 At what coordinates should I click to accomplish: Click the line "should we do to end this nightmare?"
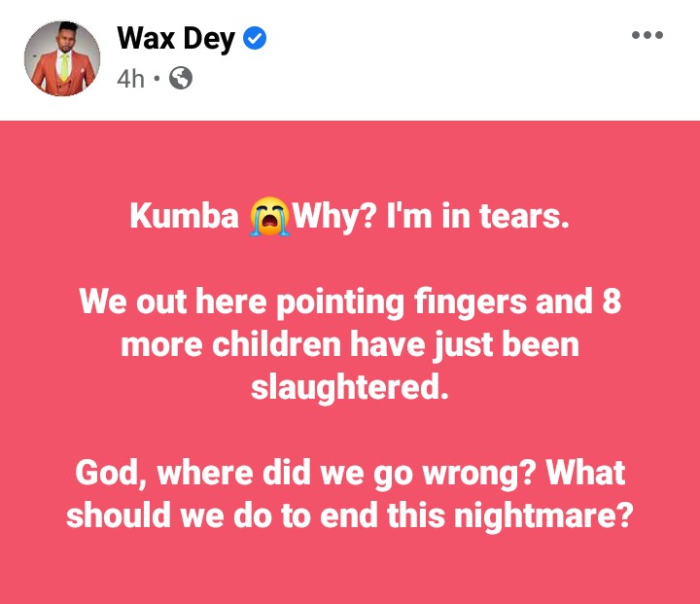(350, 515)
